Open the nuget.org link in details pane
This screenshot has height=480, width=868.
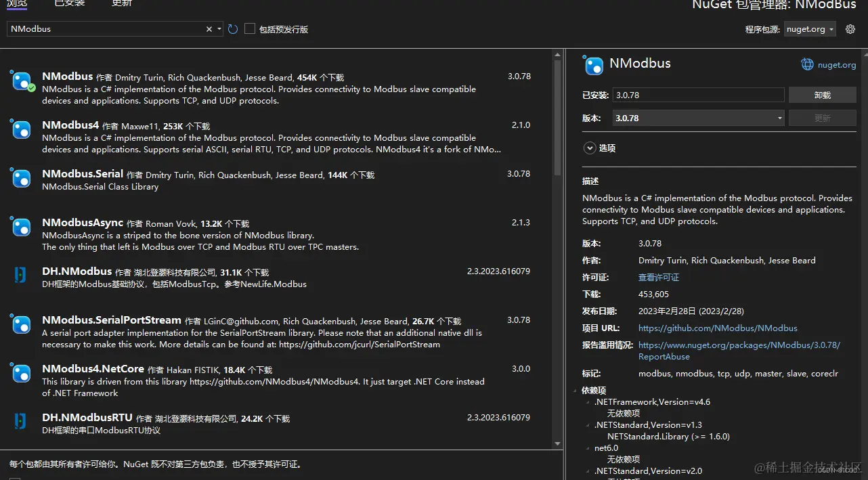click(x=837, y=65)
